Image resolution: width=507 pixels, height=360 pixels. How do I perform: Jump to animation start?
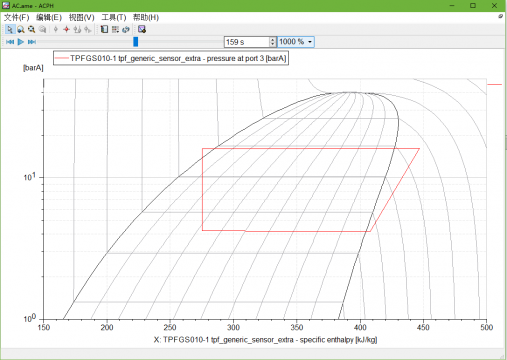coord(10,42)
